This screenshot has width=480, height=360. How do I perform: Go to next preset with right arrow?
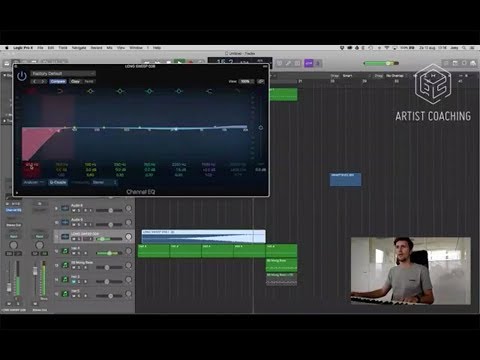click(x=43, y=81)
